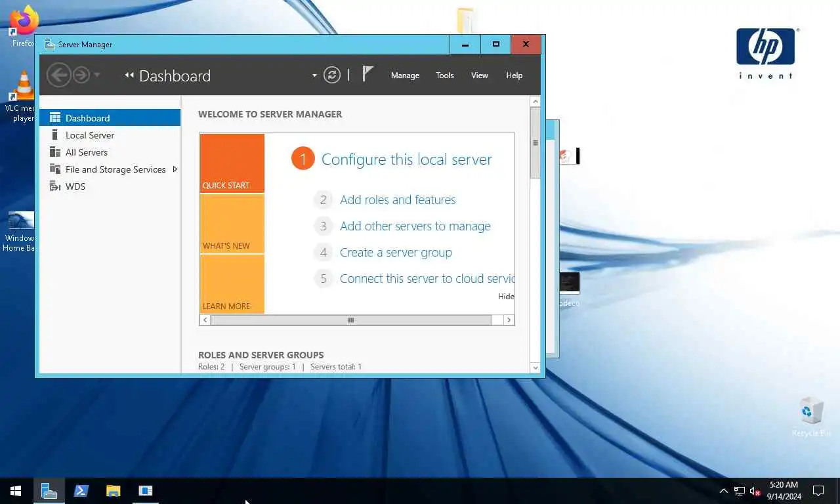Click the Local Server icon
Image resolution: width=840 pixels, height=504 pixels.
(55, 135)
